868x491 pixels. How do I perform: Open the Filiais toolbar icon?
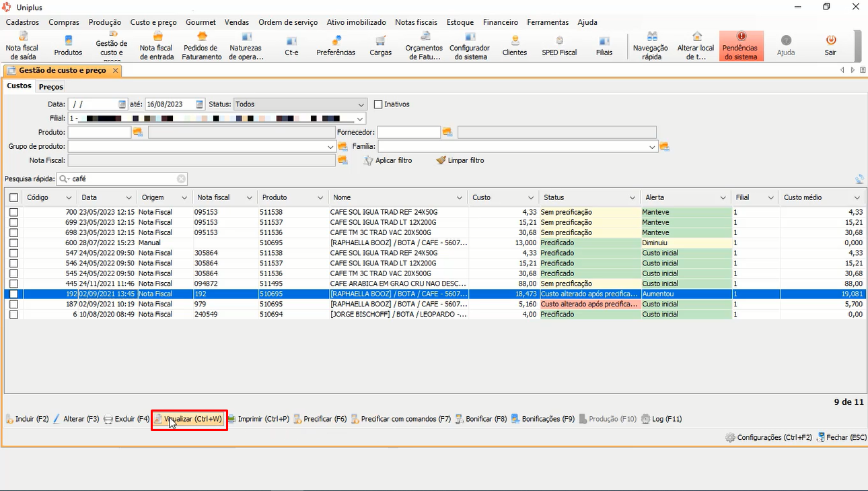(x=604, y=46)
